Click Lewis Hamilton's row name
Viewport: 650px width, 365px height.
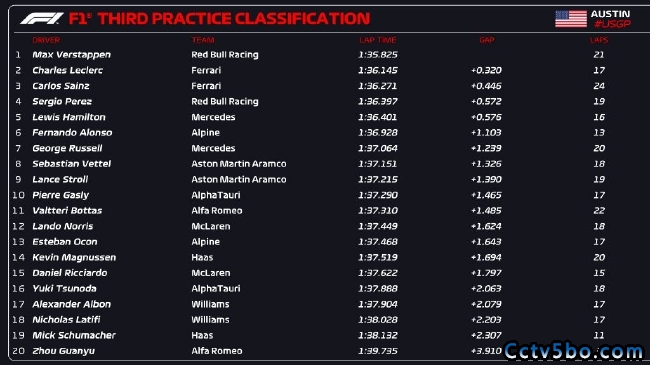point(69,117)
